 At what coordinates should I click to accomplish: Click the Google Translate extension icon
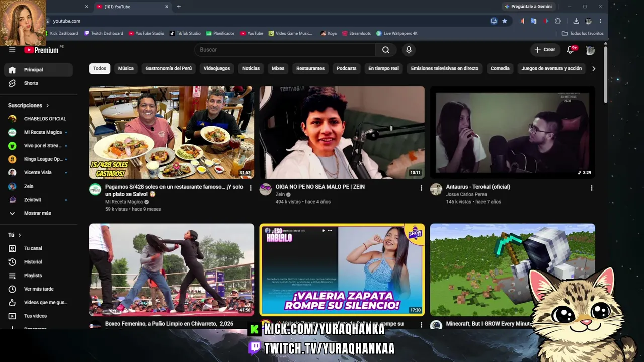point(534,21)
